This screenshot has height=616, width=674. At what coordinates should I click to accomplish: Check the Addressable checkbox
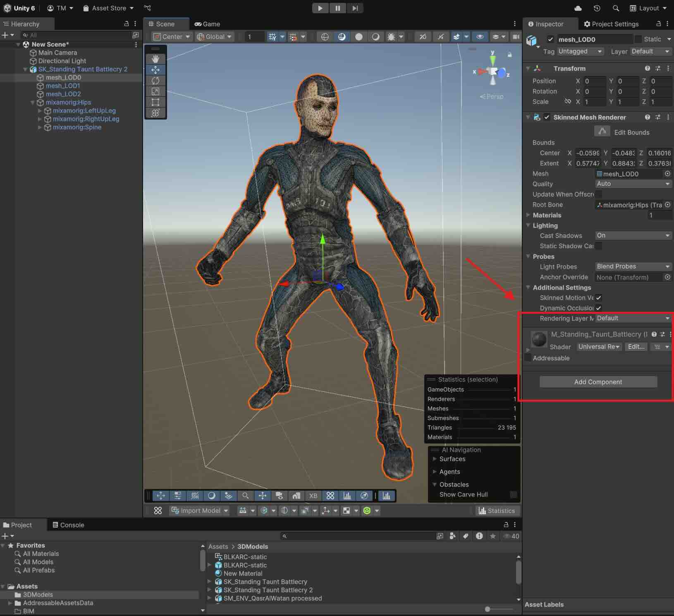[x=528, y=358]
